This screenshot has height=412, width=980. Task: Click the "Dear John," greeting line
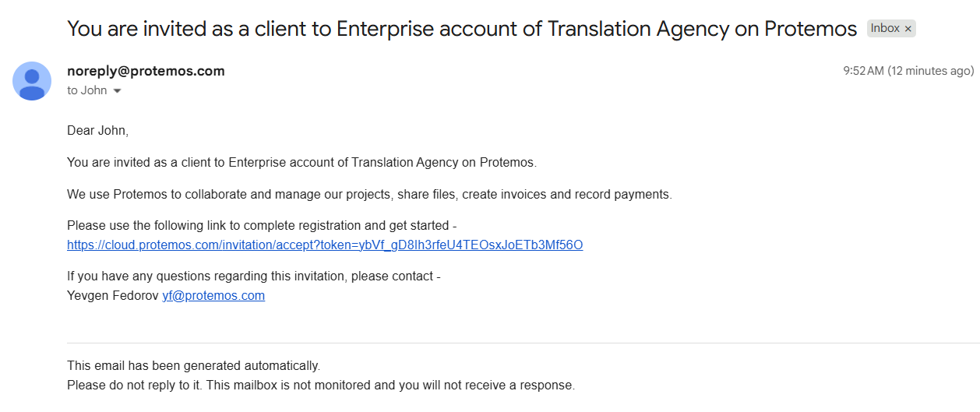[97, 131]
